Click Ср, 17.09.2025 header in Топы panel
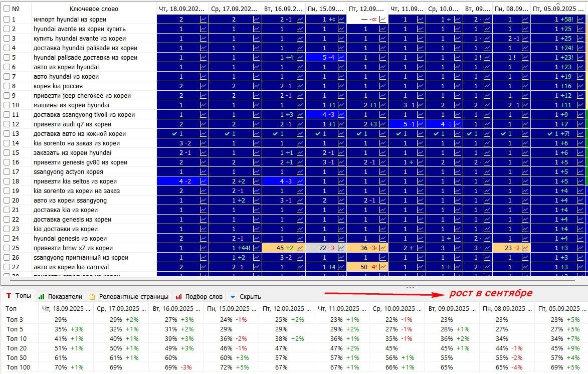 [121, 308]
